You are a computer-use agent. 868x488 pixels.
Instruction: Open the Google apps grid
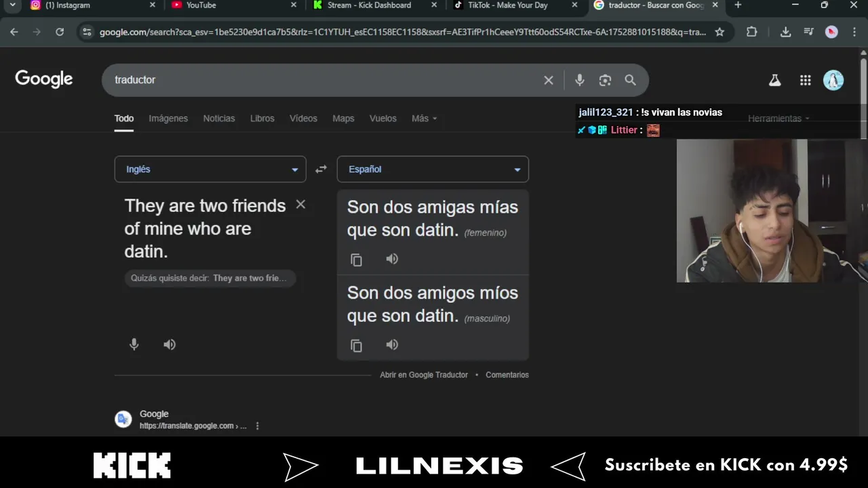pyautogui.click(x=805, y=80)
